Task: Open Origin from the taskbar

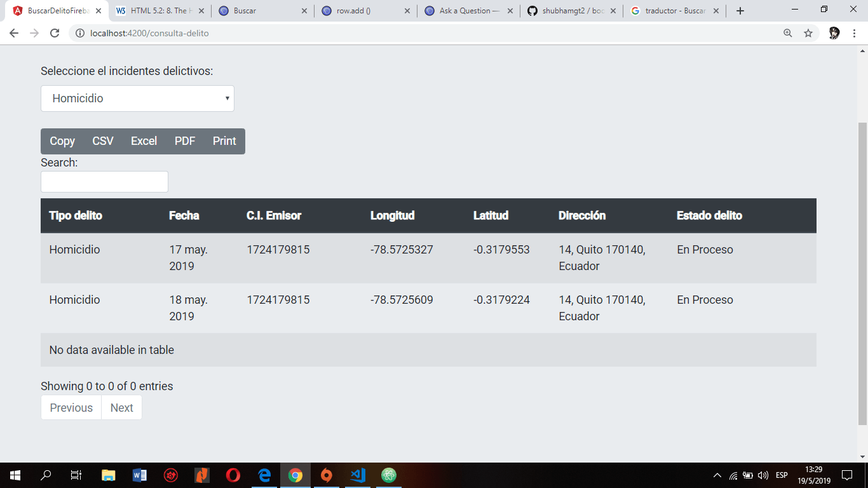Action: tap(327, 475)
